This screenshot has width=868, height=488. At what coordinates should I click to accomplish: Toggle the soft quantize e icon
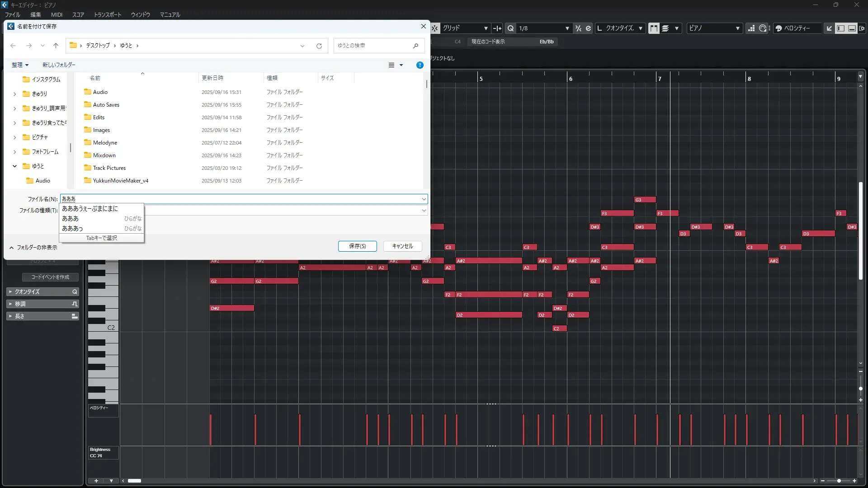click(x=588, y=28)
